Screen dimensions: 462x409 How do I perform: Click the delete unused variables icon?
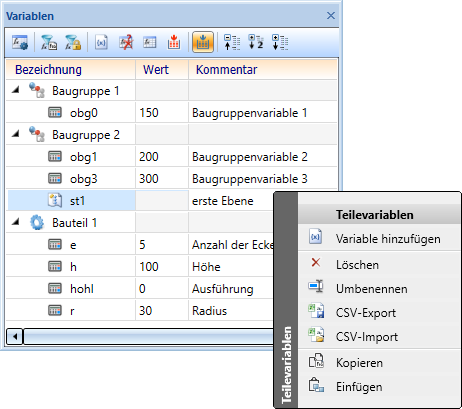pyautogui.click(x=126, y=42)
